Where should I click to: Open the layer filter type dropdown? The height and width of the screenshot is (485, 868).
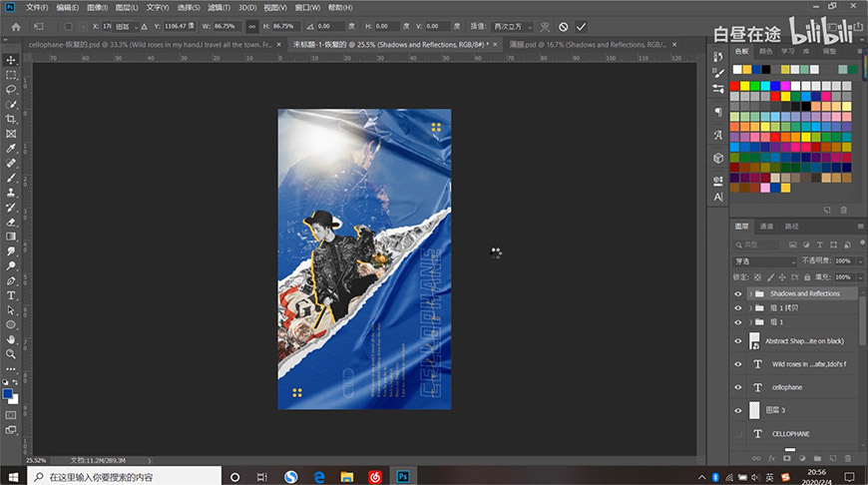(x=755, y=244)
